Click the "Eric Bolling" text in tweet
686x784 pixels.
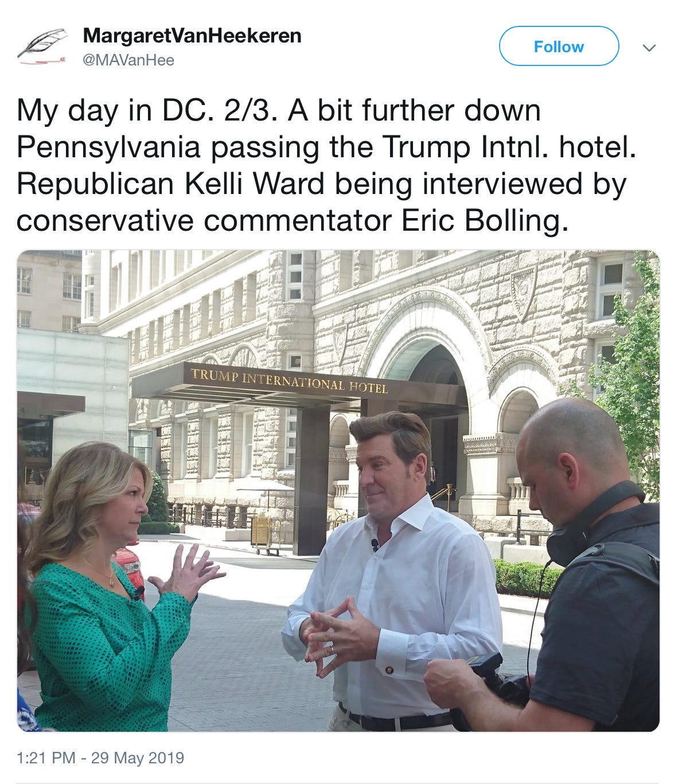click(485, 221)
